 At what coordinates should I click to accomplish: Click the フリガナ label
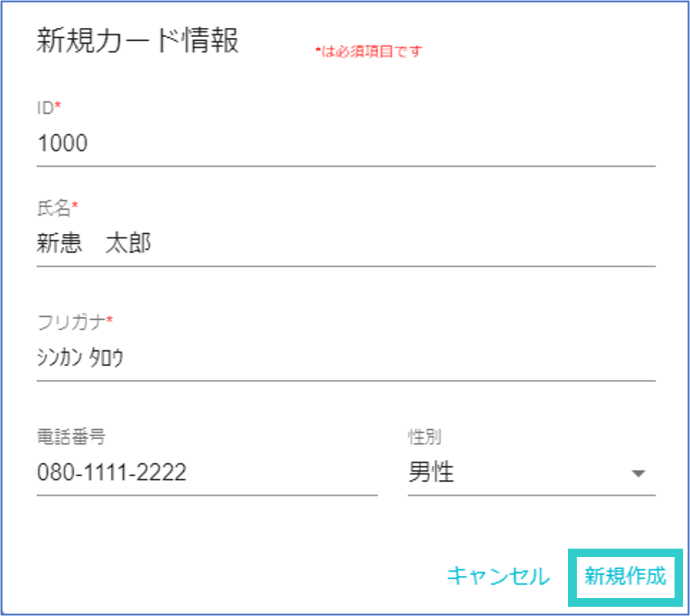pyautogui.click(x=71, y=321)
